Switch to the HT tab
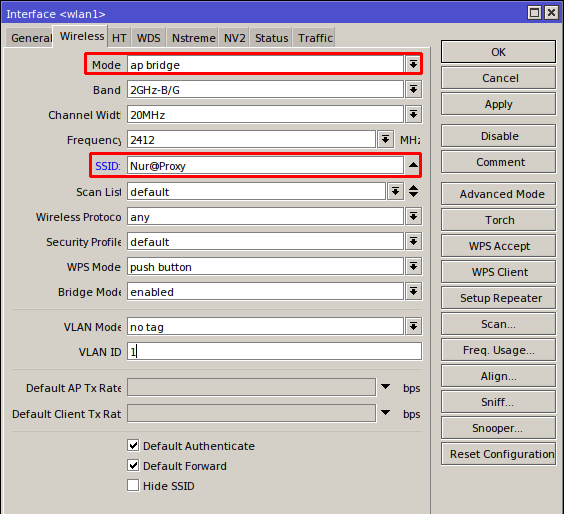564x514 pixels. [119, 38]
